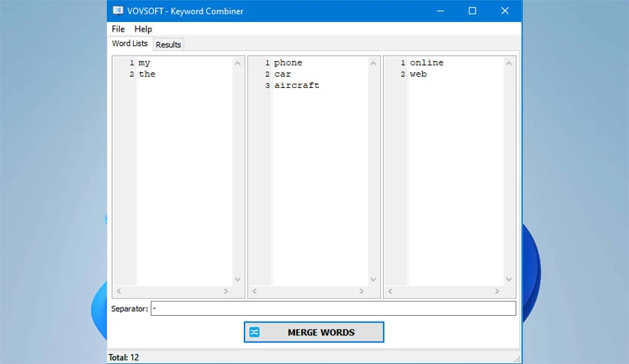
Task: Maximize the Keyword Combiner window
Action: click(473, 11)
